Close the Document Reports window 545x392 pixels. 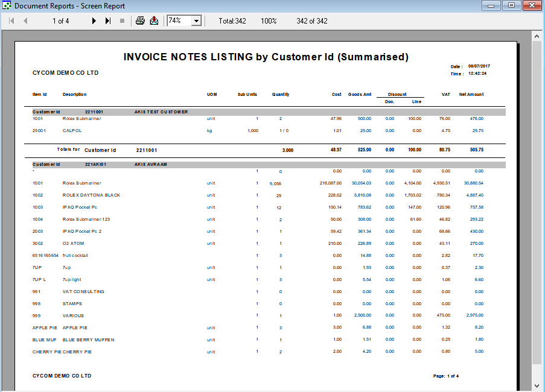(x=532, y=5)
